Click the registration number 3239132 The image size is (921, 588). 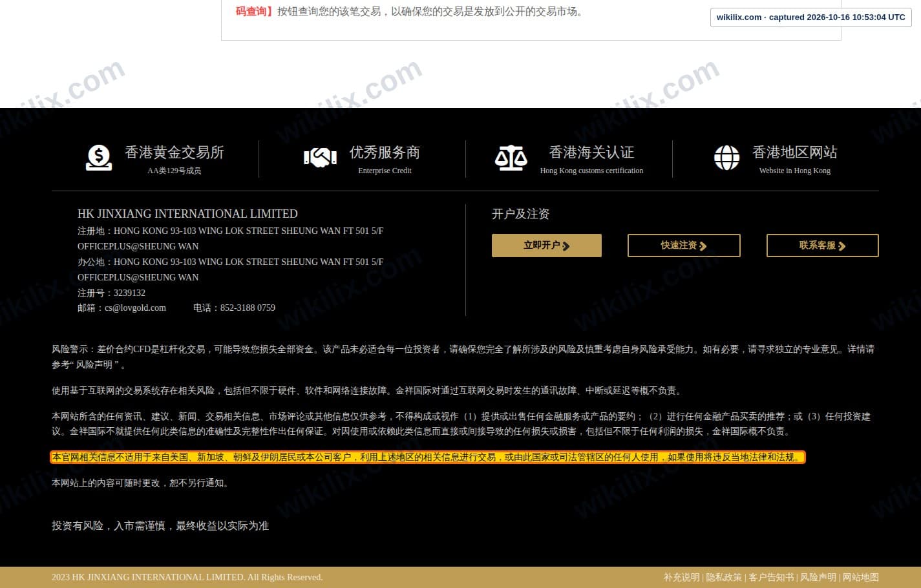[x=129, y=293]
